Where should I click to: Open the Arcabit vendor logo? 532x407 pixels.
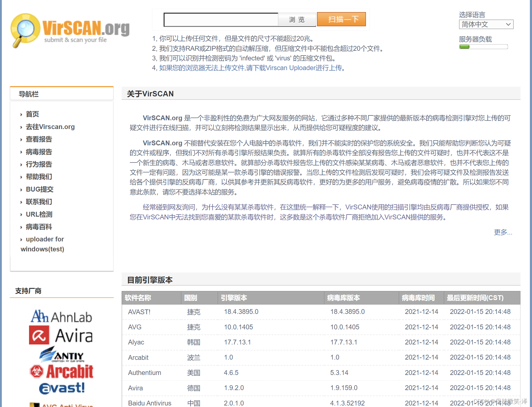coord(62,371)
